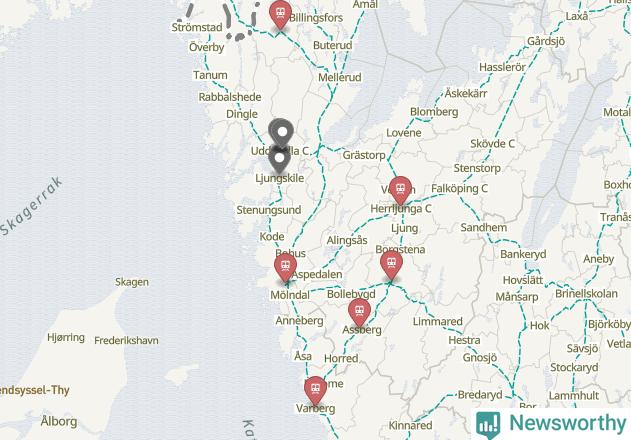This screenshot has width=631, height=440.
Task: Open the red train marker at Varberg
Action: [316, 391]
